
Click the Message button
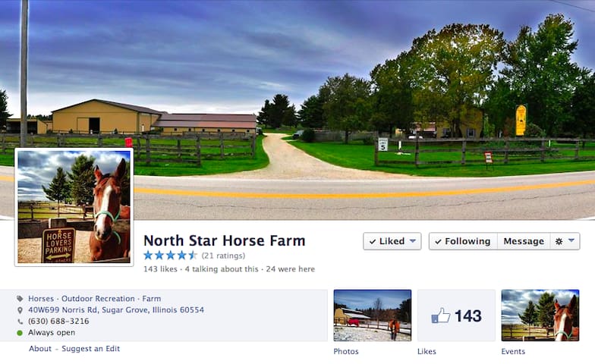point(524,241)
